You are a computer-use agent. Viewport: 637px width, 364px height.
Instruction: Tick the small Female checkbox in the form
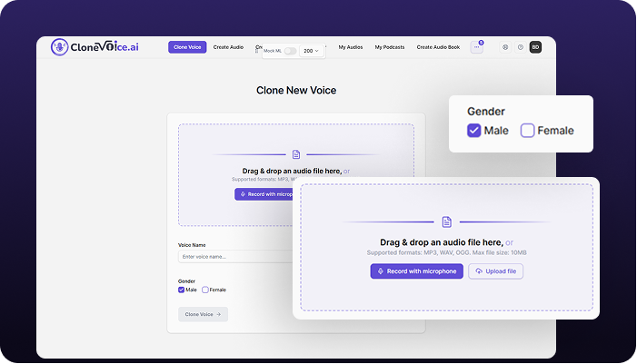(x=205, y=290)
